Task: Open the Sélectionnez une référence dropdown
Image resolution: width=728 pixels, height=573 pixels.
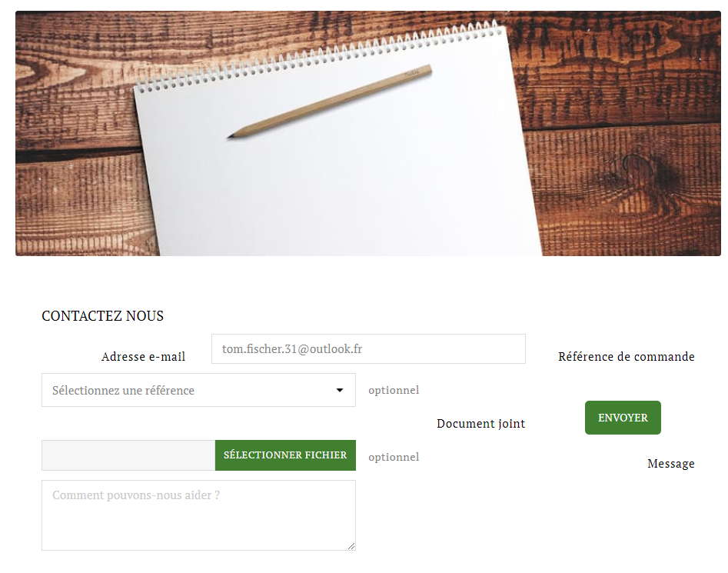Action: pyautogui.click(x=198, y=390)
